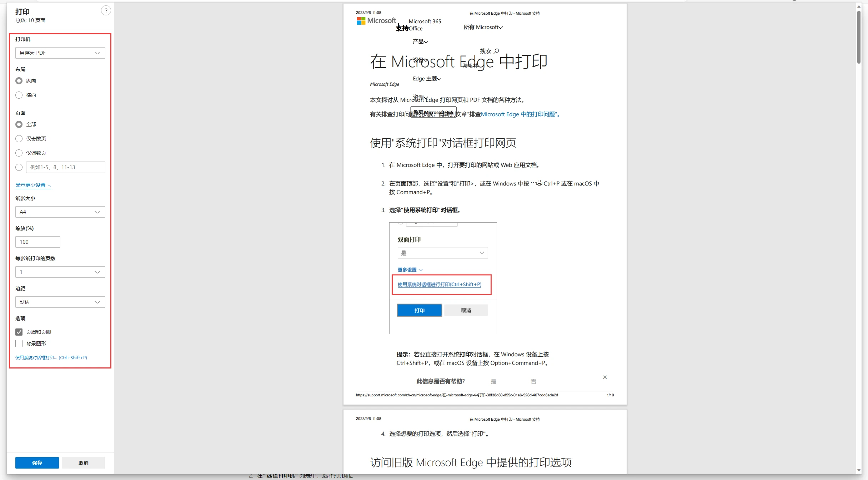Click the scrollbar up arrow at top right
This screenshot has width=868, height=480.
tap(859, 6)
